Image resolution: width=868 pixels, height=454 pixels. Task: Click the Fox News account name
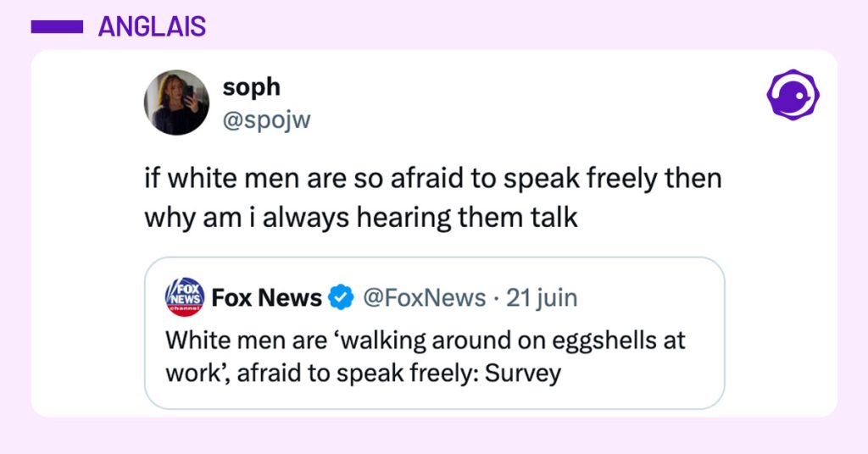click(x=266, y=298)
